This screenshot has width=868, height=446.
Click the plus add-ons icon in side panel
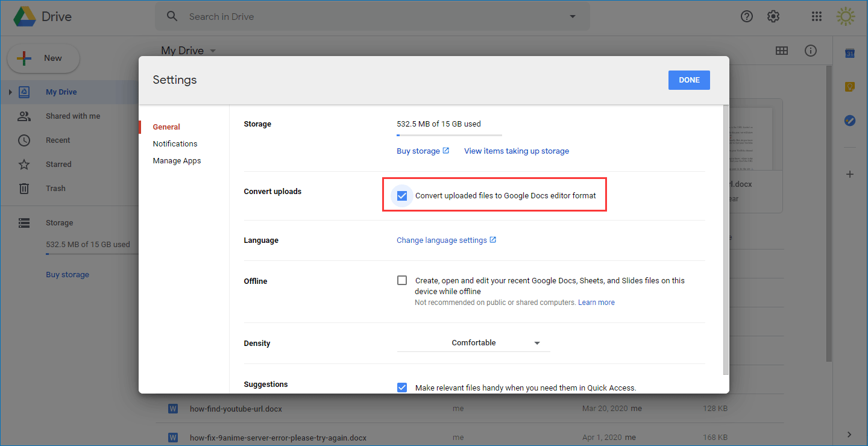pyautogui.click(x=850, y=174)
